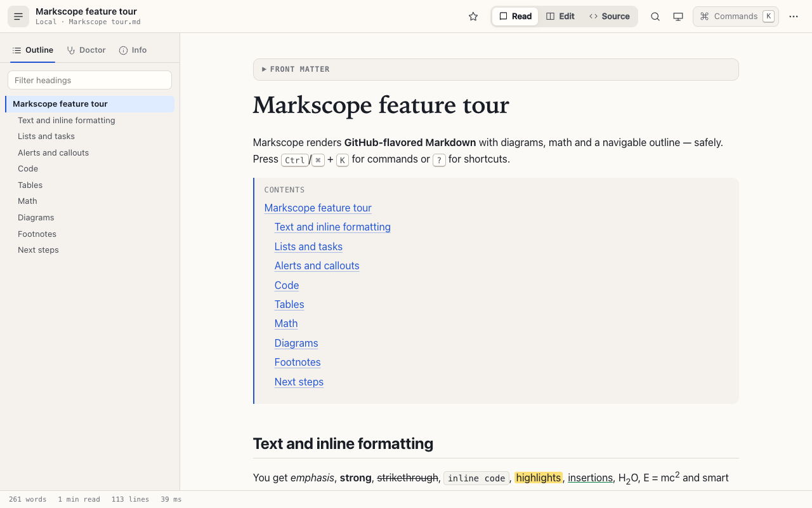Click the 1 min read status entry
The height and width of the screenshot is (508, 812).
79,499
